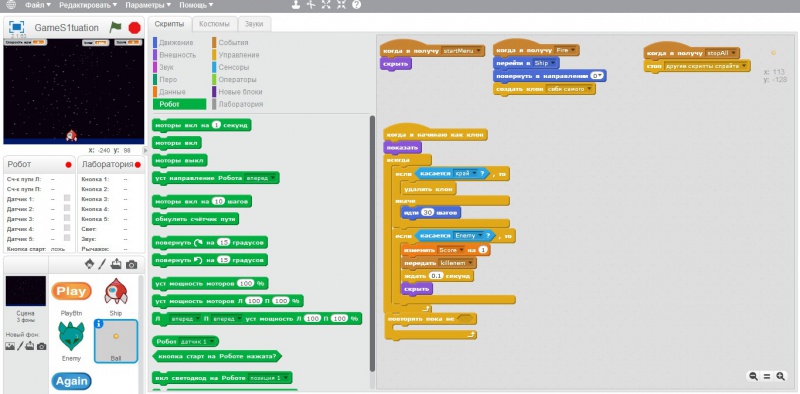Paint new backdrop icon
Image resolution: width=800 pixels, height=394 pixels.
[20, 347]
